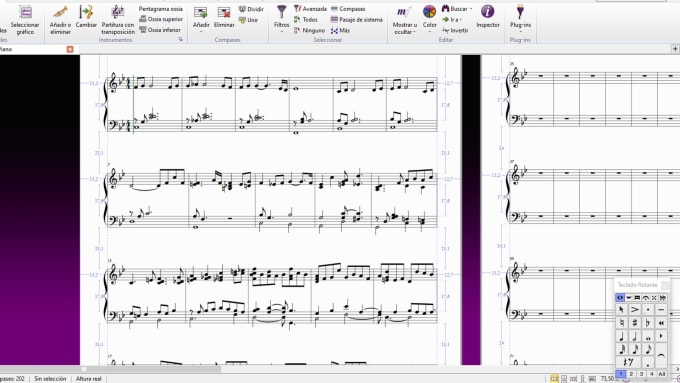This screenshot has height=383, width=680.
Task: Click the rest button on keypad
Action: (628, 362)
